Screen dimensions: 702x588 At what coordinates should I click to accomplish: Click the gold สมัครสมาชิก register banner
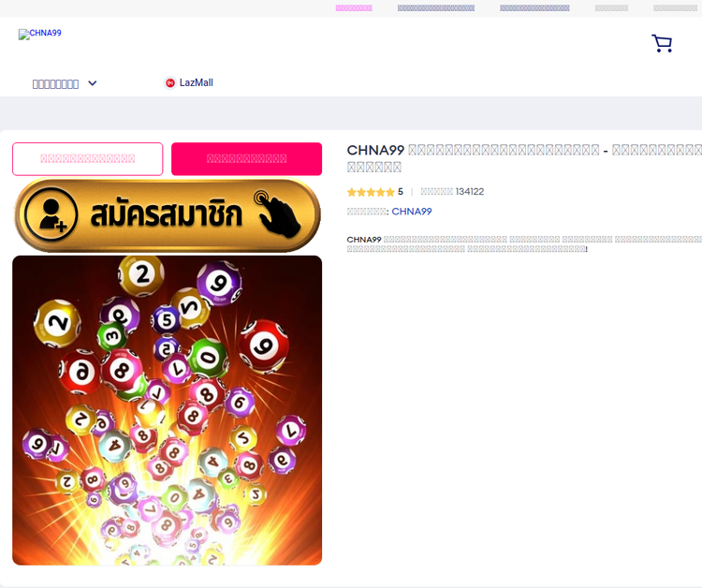pos(168,215)
